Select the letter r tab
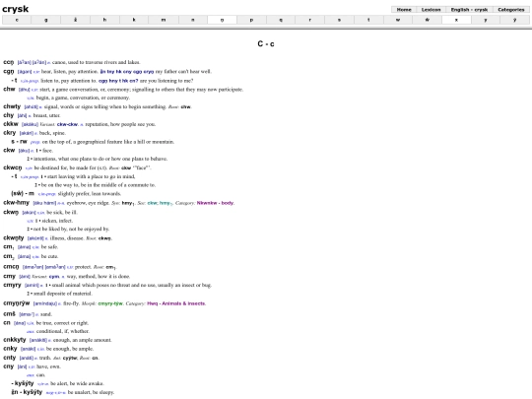 pos(309,20)
